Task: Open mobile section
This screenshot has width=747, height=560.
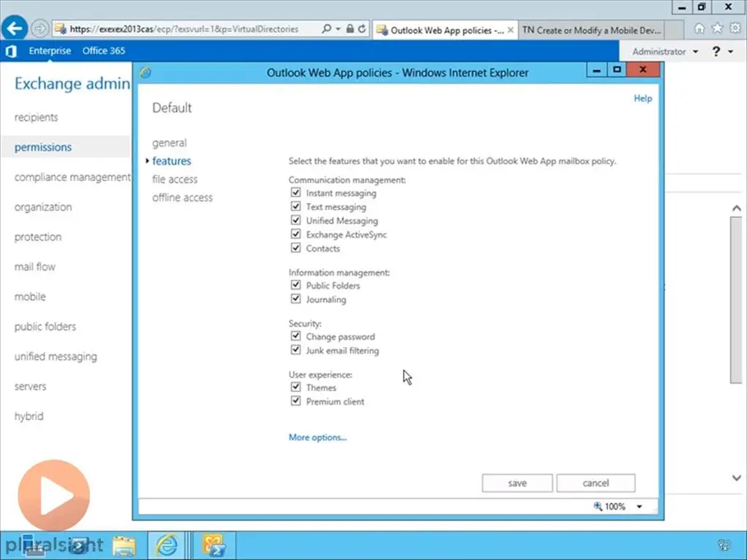Action: [x=30, y=296]
